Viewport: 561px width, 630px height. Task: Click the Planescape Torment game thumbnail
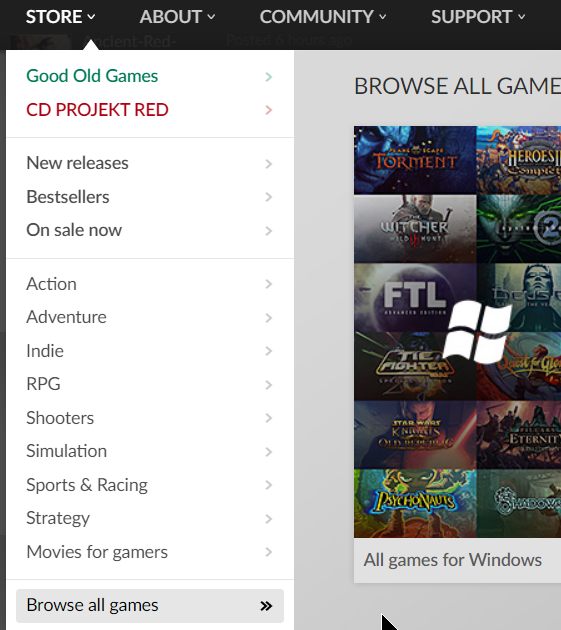[415, 160]
